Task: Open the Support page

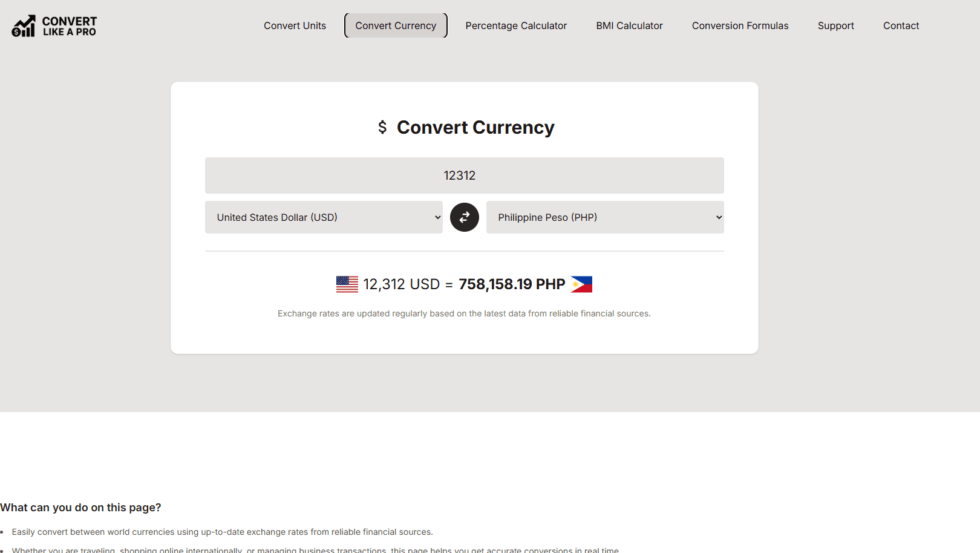Action: coord(835,25)
